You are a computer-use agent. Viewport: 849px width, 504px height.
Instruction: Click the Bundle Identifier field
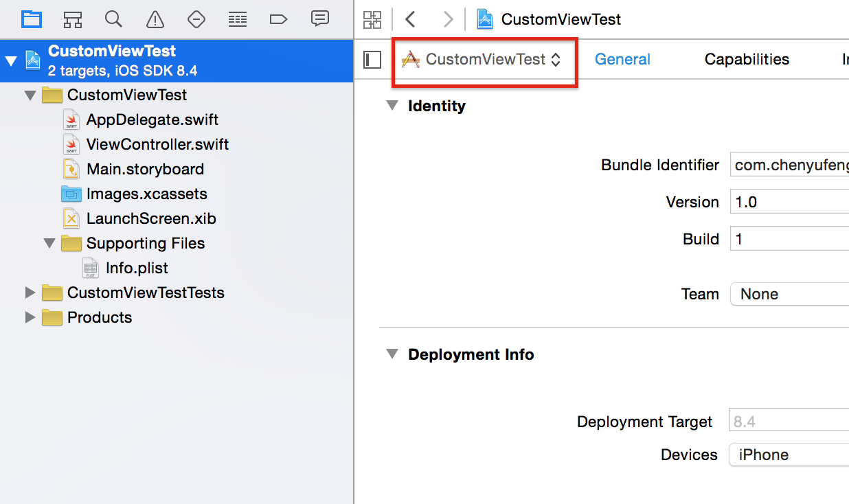[x=789, y=165]
